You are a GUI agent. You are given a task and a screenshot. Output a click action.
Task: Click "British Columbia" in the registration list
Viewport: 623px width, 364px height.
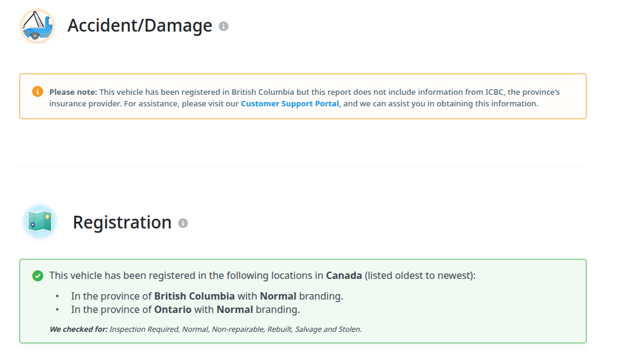(194, 297)
